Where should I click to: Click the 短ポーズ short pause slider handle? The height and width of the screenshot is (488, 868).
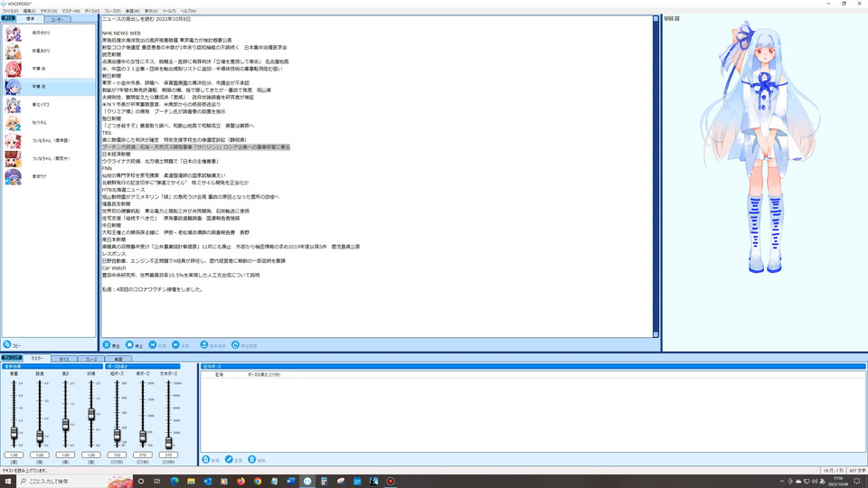click(117, 436)
